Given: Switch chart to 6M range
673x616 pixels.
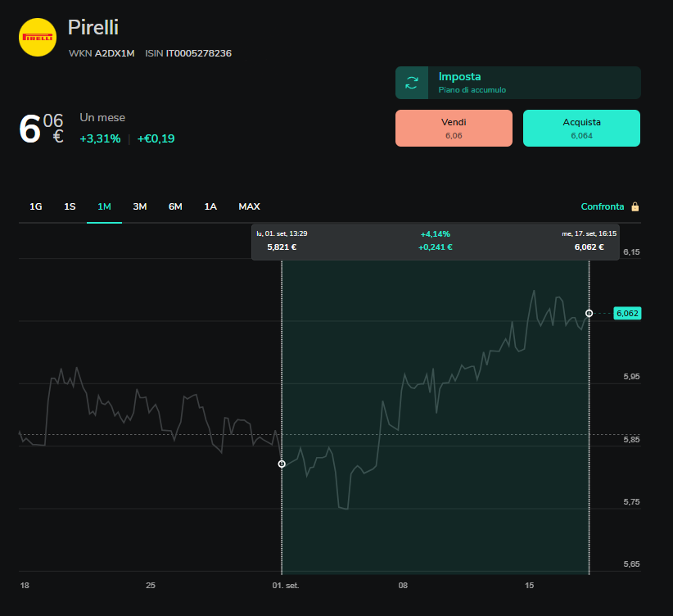Looking at the screenshot, I should pos(175,206).
